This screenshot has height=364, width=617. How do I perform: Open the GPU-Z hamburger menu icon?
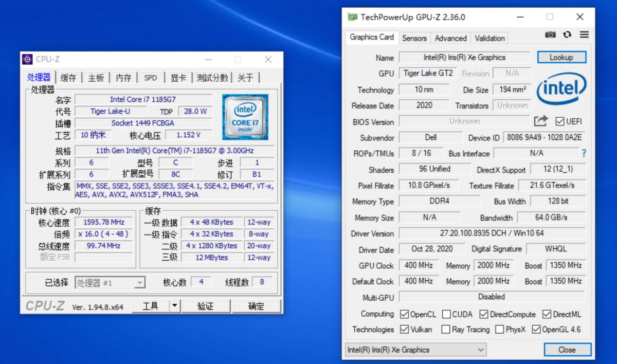584,34
